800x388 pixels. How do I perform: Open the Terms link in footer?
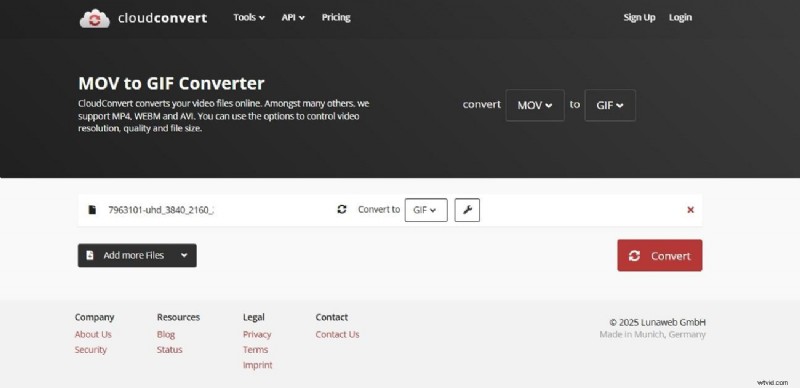point(255,350)
